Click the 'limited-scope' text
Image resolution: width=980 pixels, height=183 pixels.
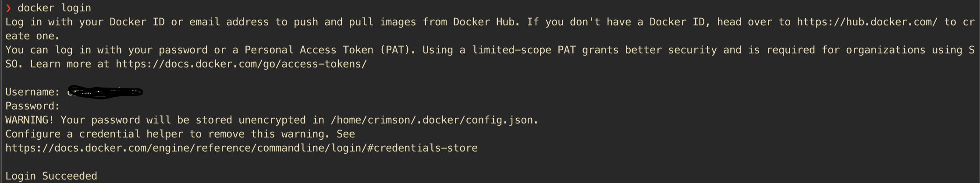pos(511,50)
